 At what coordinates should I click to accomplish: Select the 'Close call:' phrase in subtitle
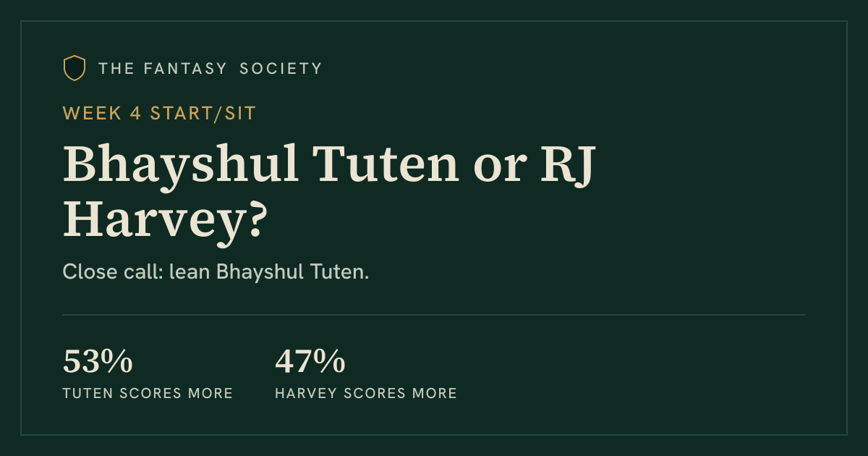coord(113,273)
